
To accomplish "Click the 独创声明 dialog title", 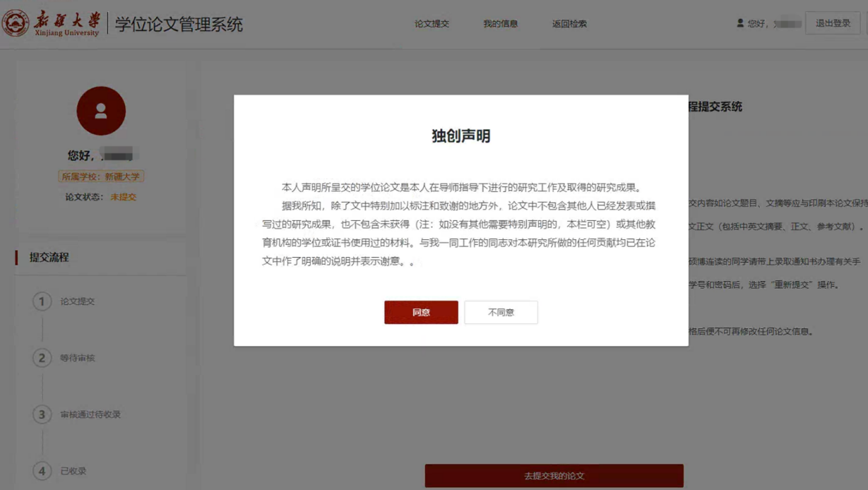I will 460,136.
